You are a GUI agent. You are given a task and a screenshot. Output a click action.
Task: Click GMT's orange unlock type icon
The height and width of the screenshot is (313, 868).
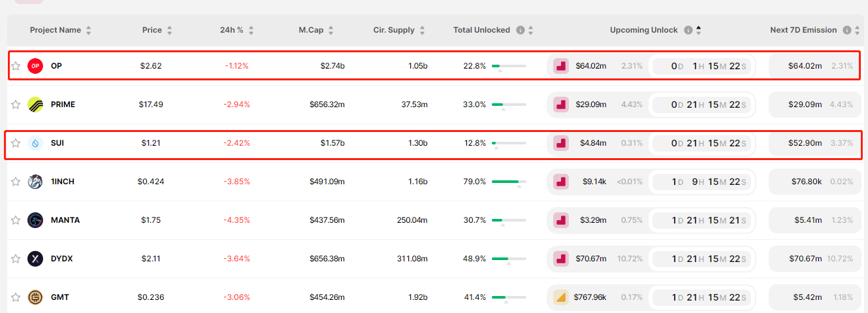point(560,297)
